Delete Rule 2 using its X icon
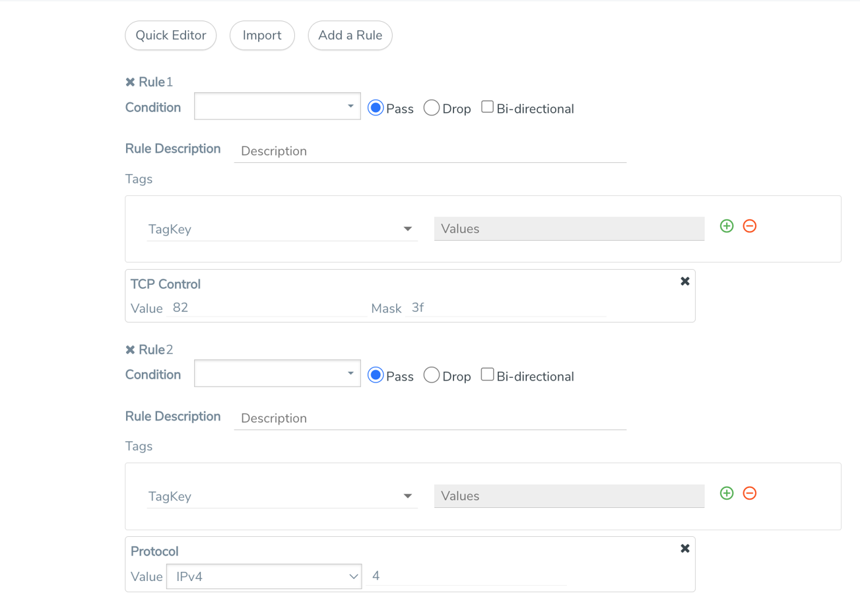The height and width of the screenshot is (616, 860). (130, 350)
